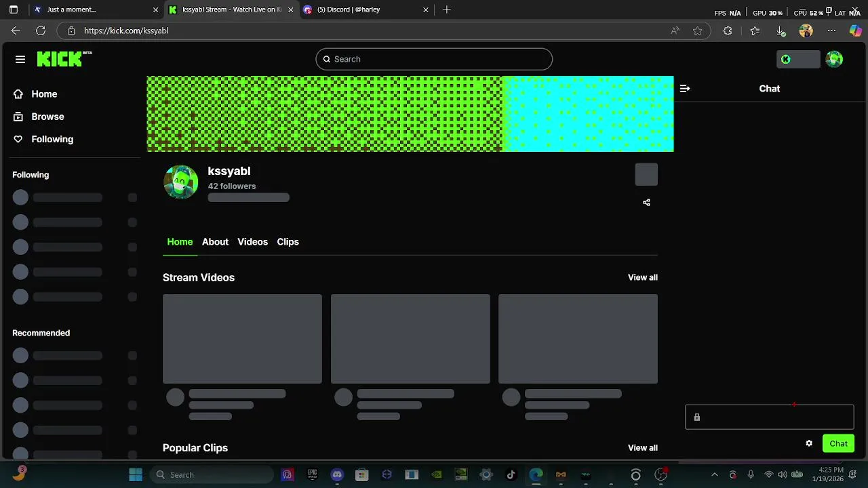Refresh the browser page

pyautogui.click(x=41, y=30)
